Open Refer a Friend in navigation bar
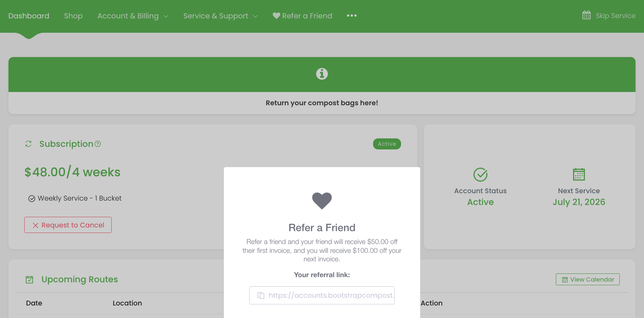The width and height of the screenshot is (644, 318). coord(303,16)
